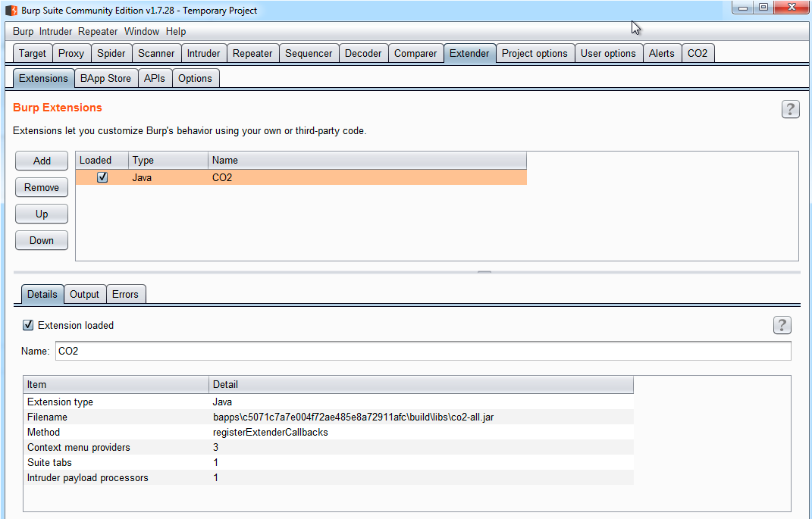The width and height of the screenshot is (812, 519).
Task: Click the Down button
Action: (x=42, y=240)
